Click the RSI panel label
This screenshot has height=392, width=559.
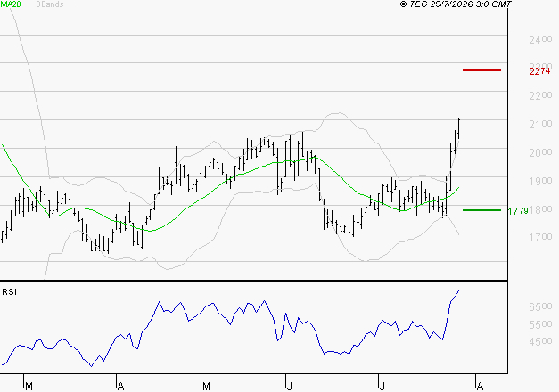pyautogui.click(x=9, y=292)
